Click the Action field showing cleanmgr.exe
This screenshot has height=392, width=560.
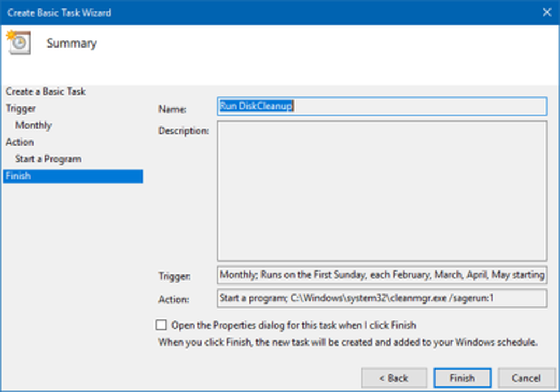[x=381, y=298]
